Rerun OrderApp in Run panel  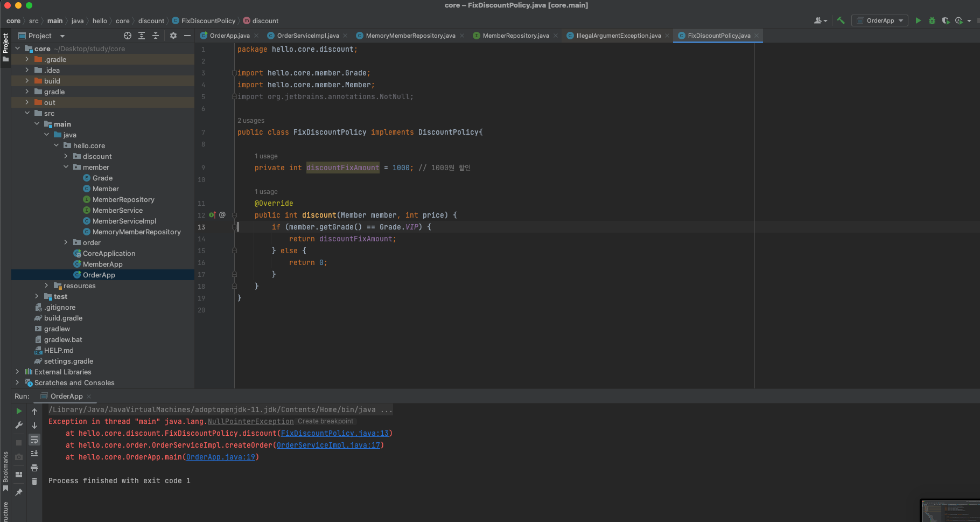coord(19,411)
